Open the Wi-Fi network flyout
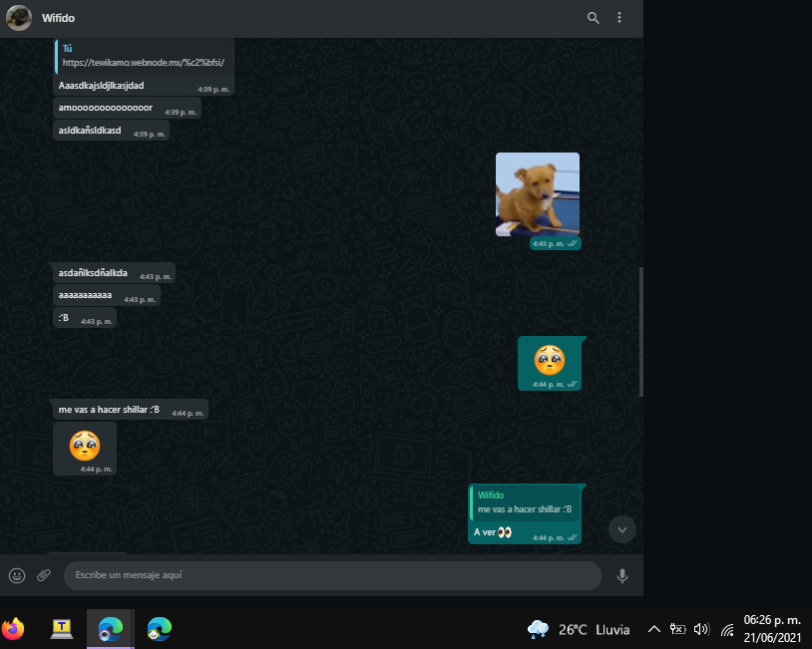This screenshot has height=649, width=812. pyautogui.click(x=727, y=629)
